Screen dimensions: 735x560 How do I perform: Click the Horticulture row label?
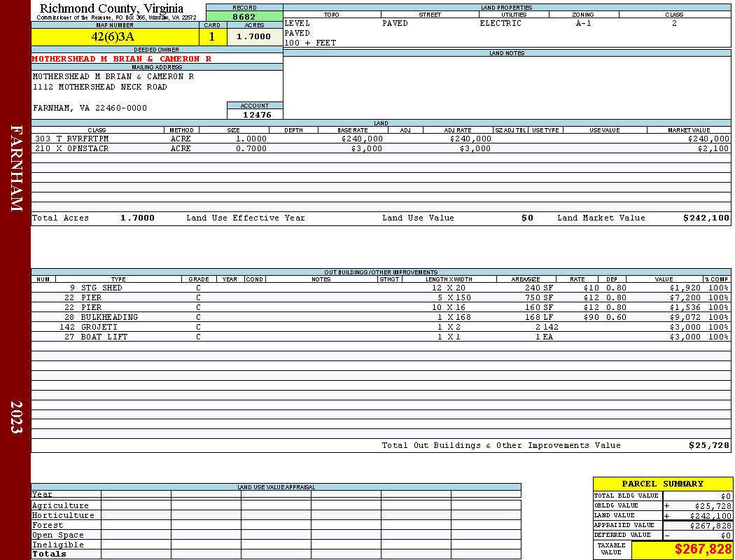click(x=63, y=515)
